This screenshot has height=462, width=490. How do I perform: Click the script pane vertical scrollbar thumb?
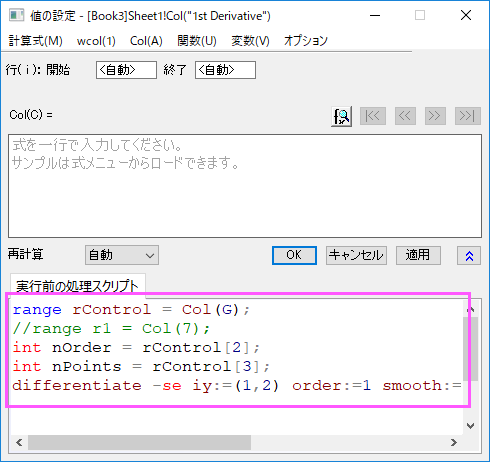coord(470,348)
